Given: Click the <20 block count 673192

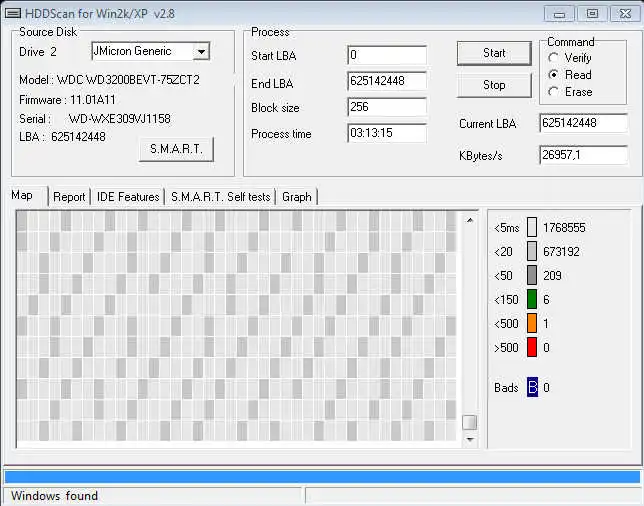Looking at the screenshot, I should tap(561, 251).
